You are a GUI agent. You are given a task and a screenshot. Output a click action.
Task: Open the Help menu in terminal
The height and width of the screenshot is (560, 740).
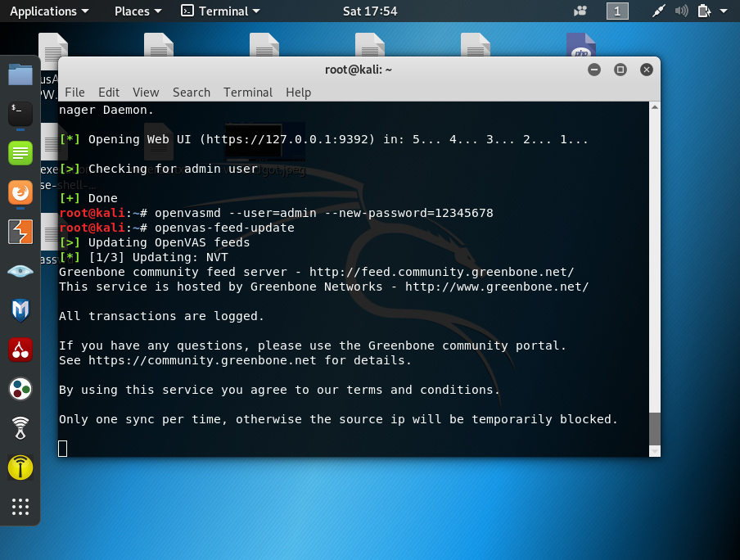point(298,92)
